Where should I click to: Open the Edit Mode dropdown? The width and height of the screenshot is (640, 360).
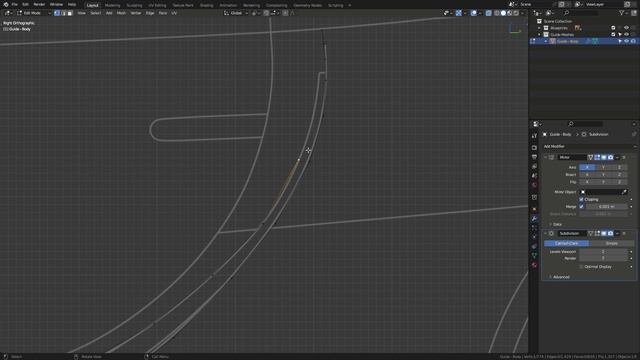tap(33, 13)
